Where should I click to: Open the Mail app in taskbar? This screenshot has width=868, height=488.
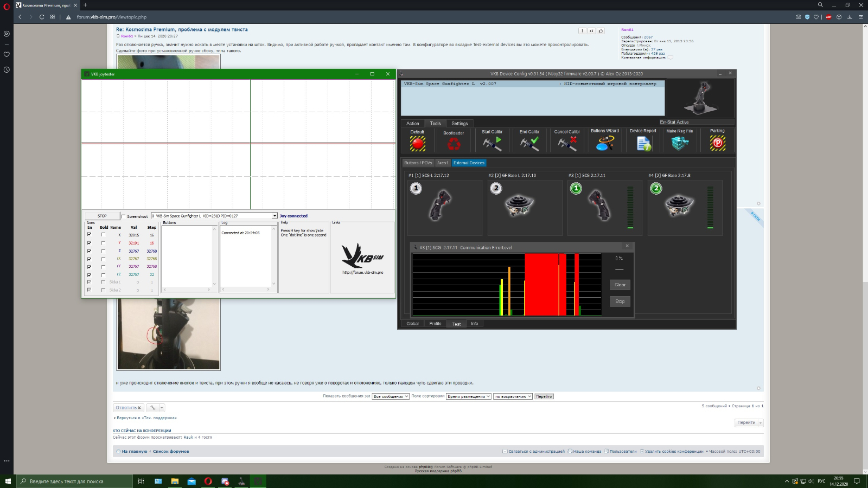coord(192,481)
